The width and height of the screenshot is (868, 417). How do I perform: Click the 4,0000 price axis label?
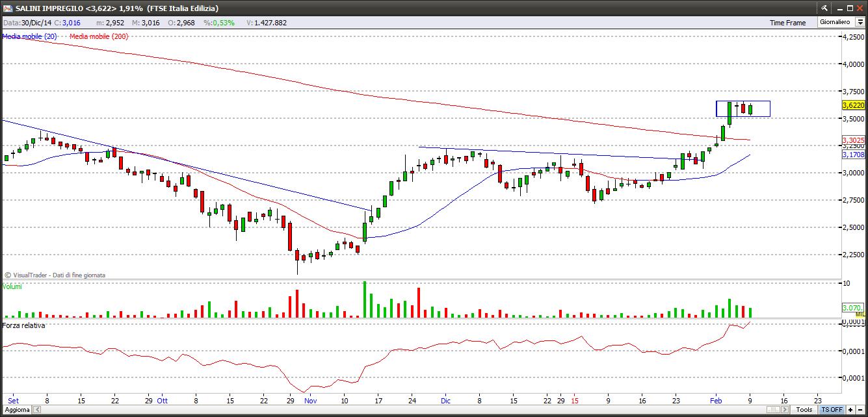[x=854, y=64]
